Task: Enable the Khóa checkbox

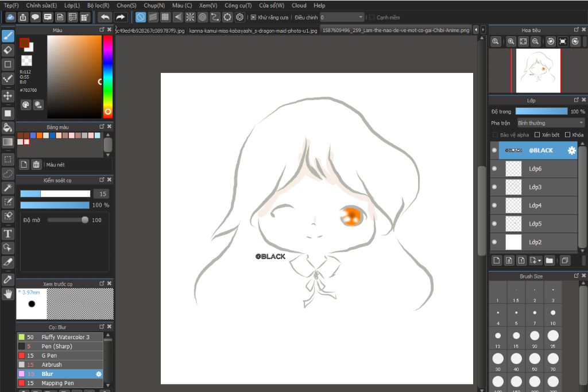Action: (x=567, y=135)
